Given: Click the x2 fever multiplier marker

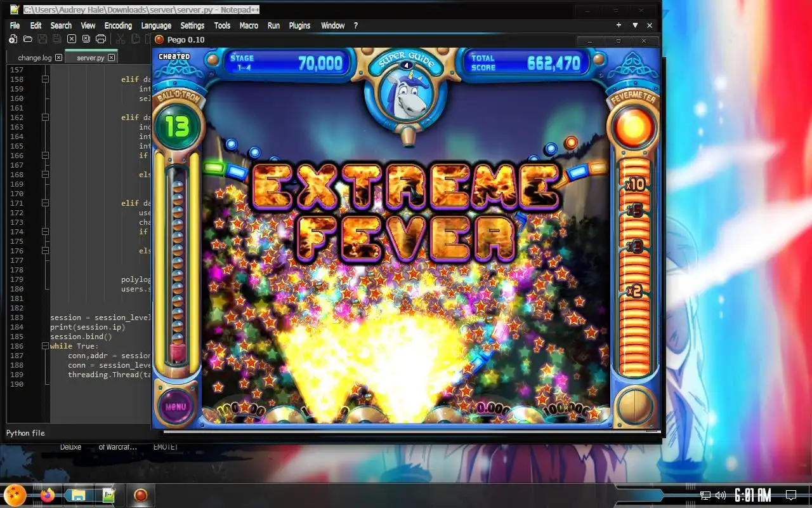Looking at the screenshot, I should coord(634,291).
